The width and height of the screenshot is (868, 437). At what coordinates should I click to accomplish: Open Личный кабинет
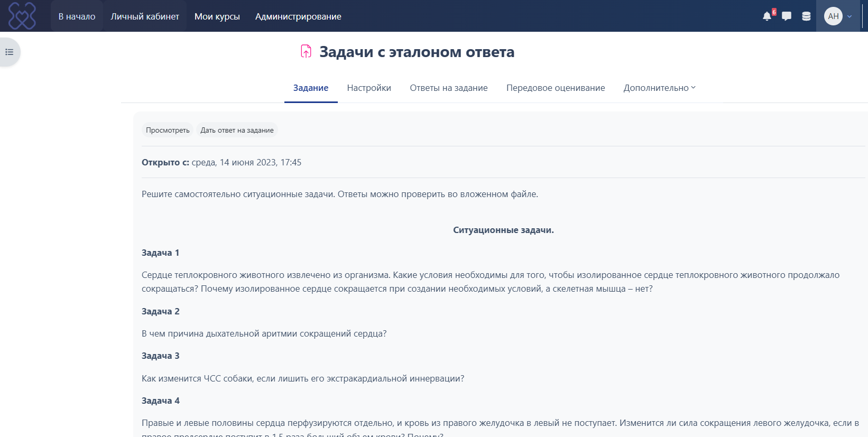point(145,16)
